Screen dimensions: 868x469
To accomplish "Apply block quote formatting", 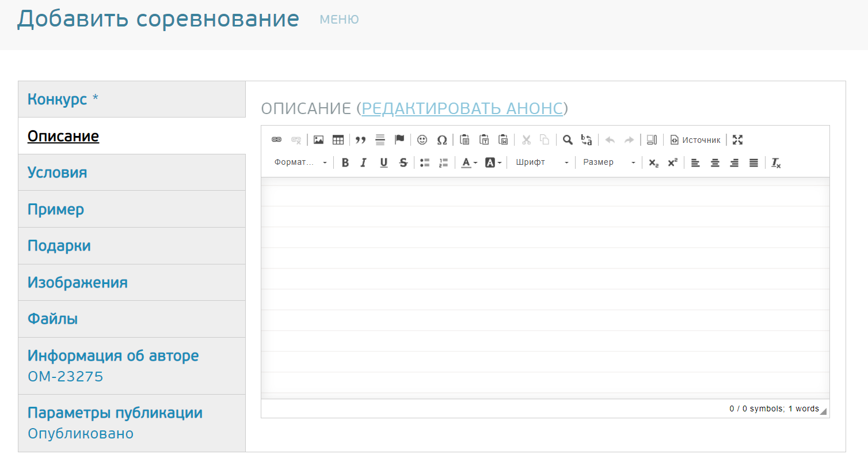I will tap(360, 140).
